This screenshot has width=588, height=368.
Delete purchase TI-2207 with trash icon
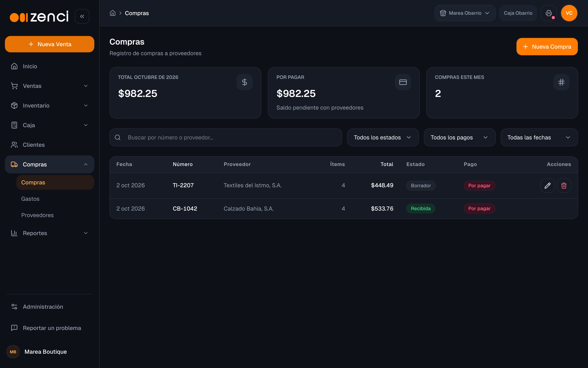(x=564, y=186)
